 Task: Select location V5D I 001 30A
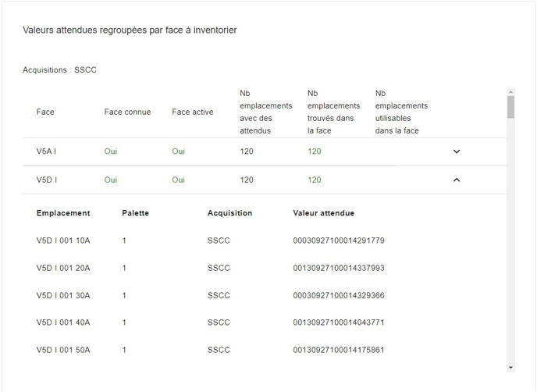[63, 295]
